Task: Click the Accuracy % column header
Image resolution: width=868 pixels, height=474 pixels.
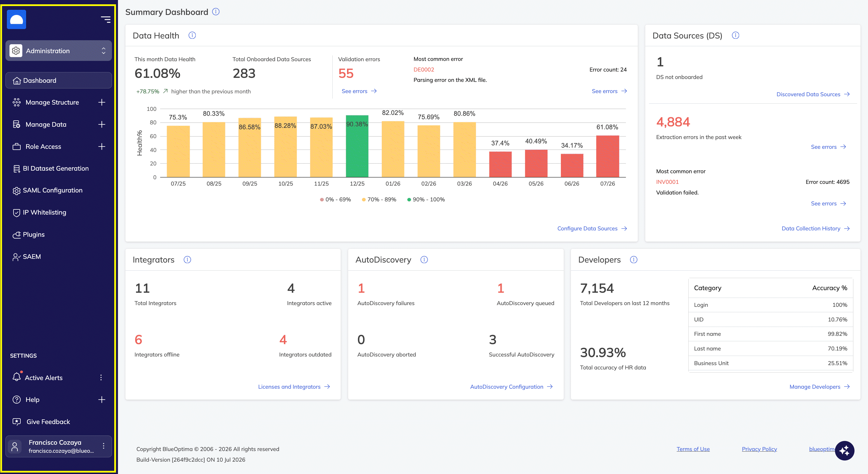Action: coord(830,288)
